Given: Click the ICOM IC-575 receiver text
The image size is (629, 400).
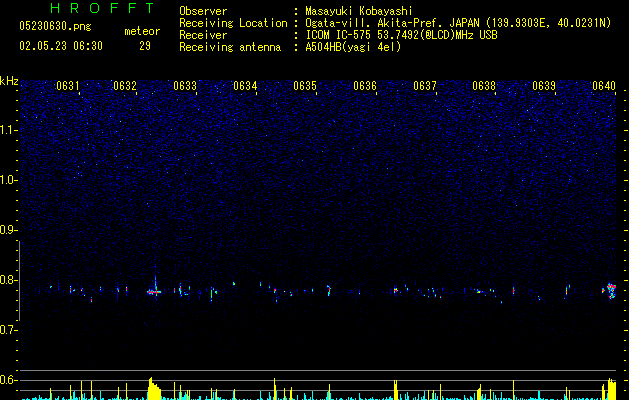Looking at the screenshot, I should click(402, 35).
